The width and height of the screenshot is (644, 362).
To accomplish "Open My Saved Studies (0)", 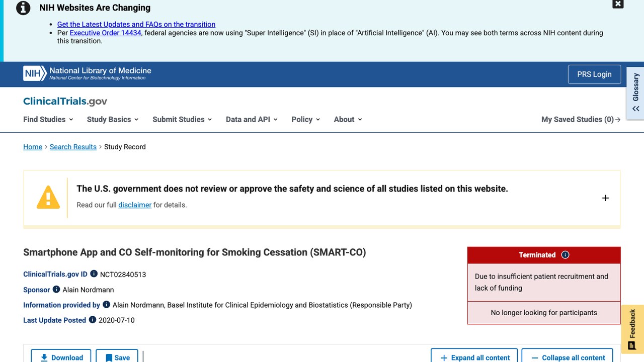I will click(x=581, y=119).
